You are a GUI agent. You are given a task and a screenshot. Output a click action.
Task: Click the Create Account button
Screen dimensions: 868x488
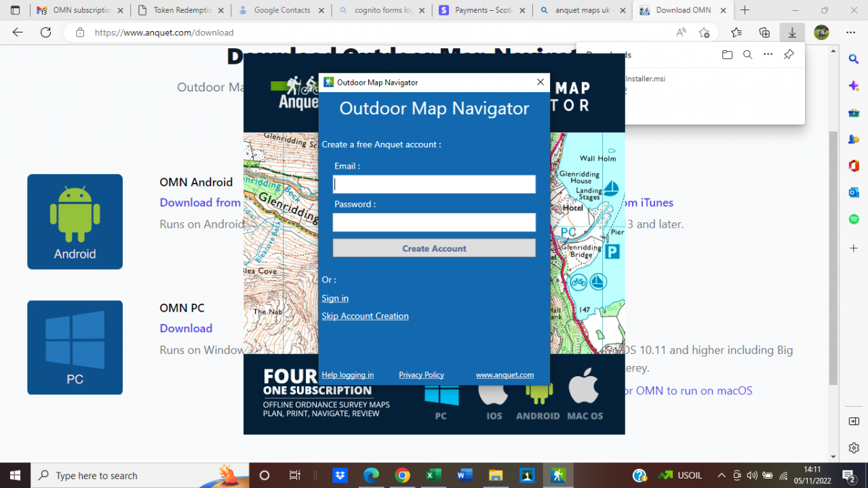click(x=434, y=247)
